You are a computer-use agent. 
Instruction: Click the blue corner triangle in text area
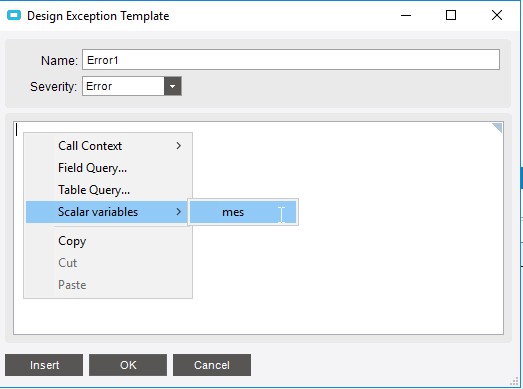point(497,127)
